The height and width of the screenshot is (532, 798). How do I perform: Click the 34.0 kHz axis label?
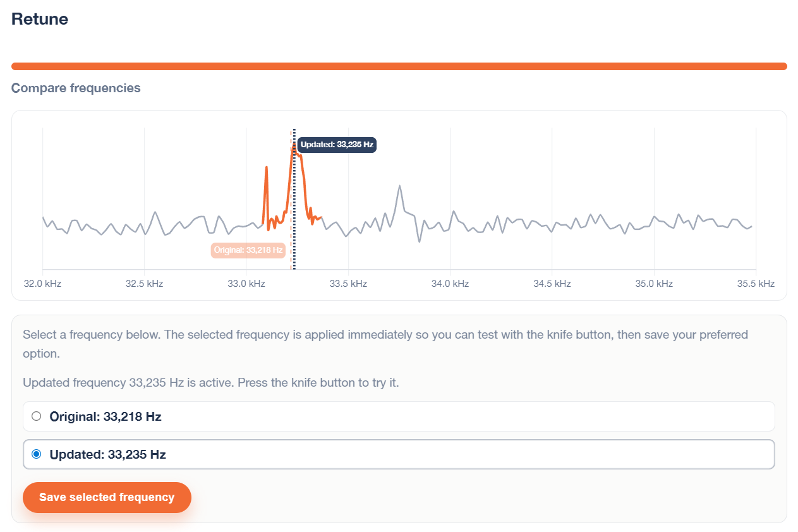450,284
